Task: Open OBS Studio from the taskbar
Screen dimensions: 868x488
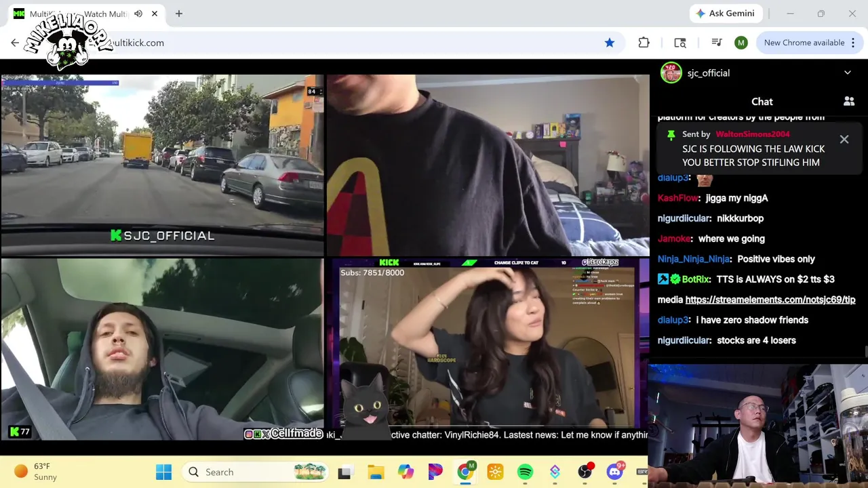Action: pos(585,472)
